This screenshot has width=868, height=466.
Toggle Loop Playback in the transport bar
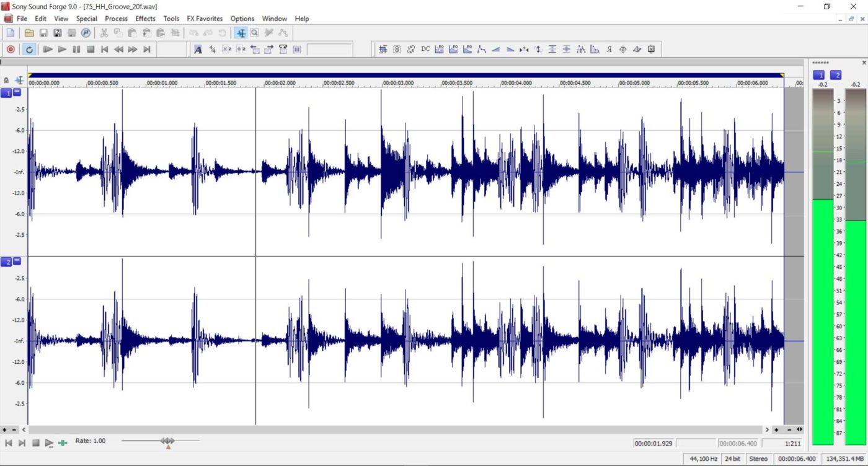pyautogui.click(x=29, y=50)
